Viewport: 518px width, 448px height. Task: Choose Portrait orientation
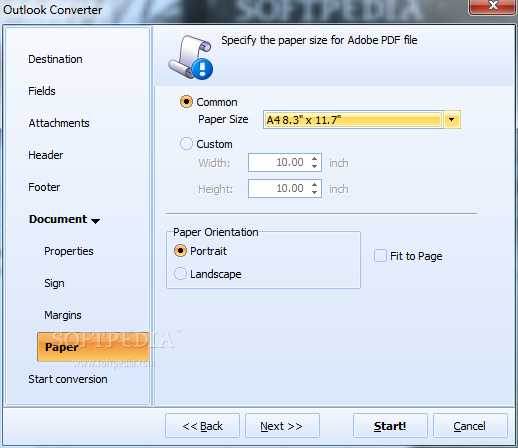[180, 251]
